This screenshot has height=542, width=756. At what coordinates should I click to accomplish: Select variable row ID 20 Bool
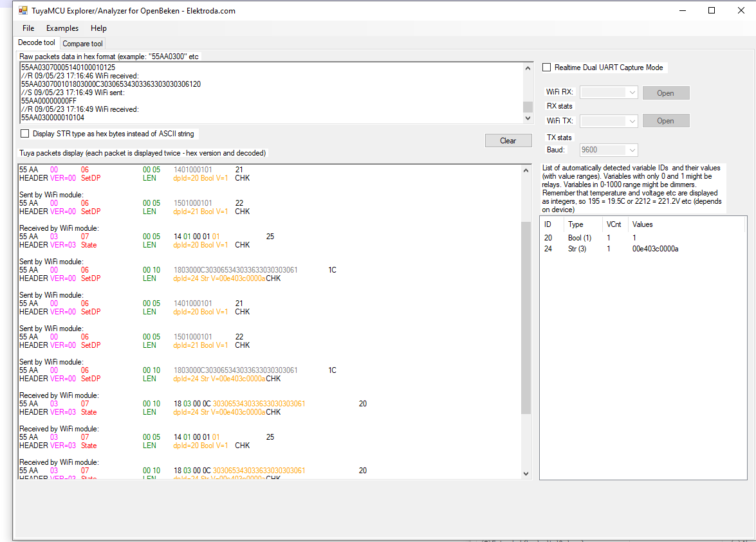click(x=643, y=238)
